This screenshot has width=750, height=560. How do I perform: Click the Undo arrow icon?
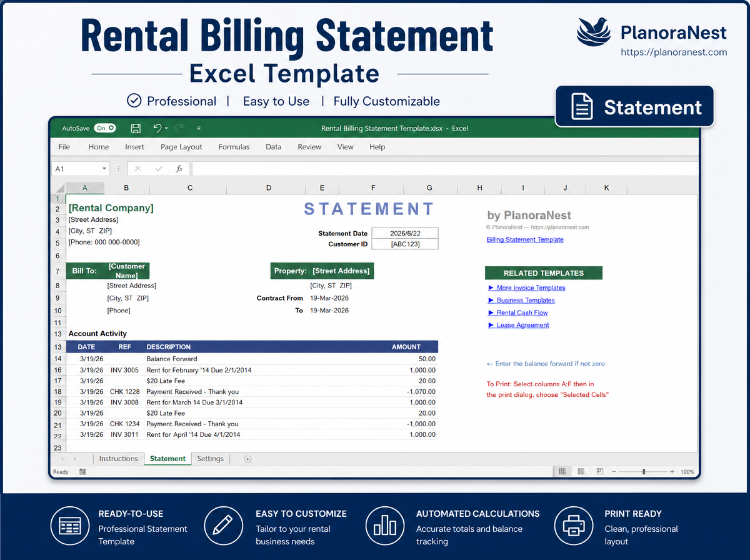[x=157, y=128]
